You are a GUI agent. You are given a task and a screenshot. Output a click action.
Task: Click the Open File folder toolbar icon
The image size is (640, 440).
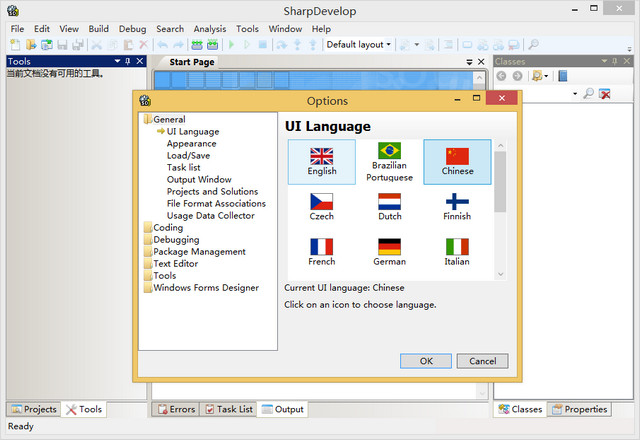pyautogui.click(x=31, y=44)
